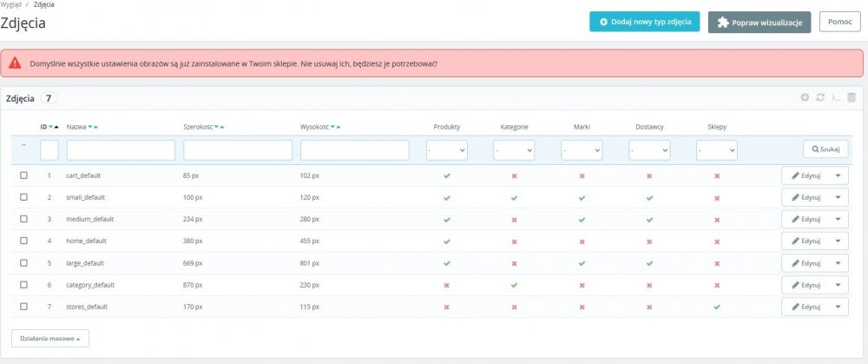Open the Produkty filter dropdown

tap(447, 150)
